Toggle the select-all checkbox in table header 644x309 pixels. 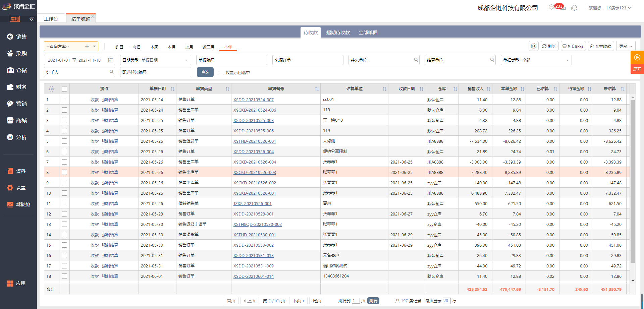[64, 89]
